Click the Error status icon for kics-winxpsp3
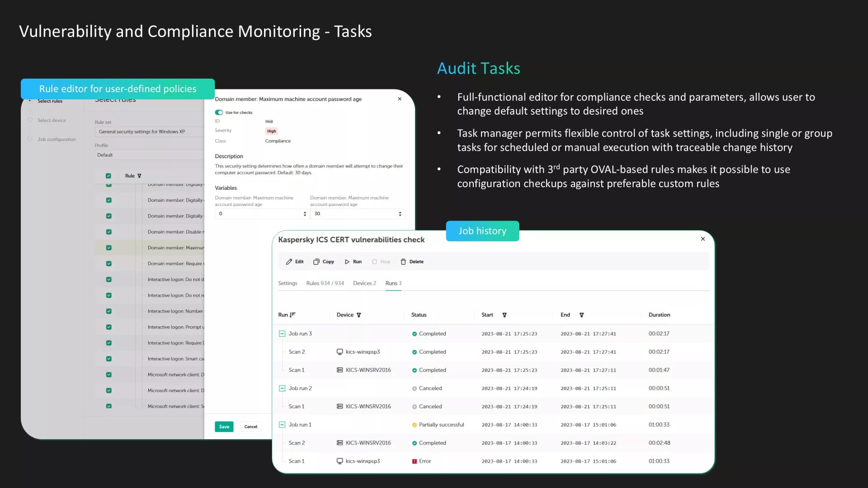 414,461
